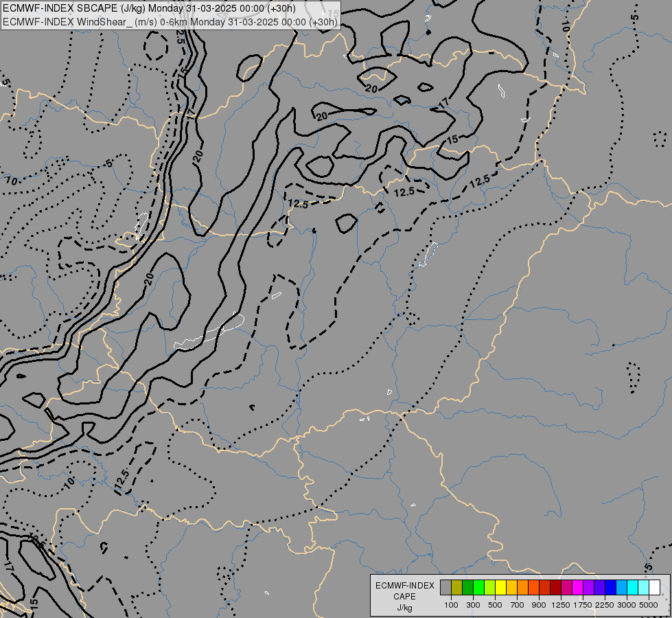
Task: Click the 100 value on legend scale
Action: click(451, 605)
